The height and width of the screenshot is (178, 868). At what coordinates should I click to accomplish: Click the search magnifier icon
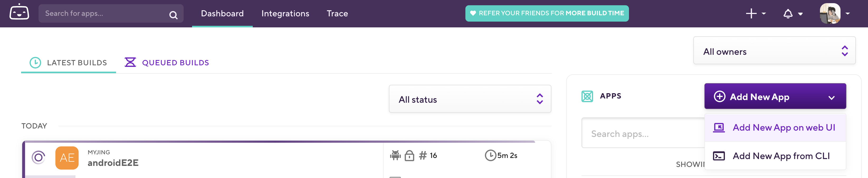[173, 15]
